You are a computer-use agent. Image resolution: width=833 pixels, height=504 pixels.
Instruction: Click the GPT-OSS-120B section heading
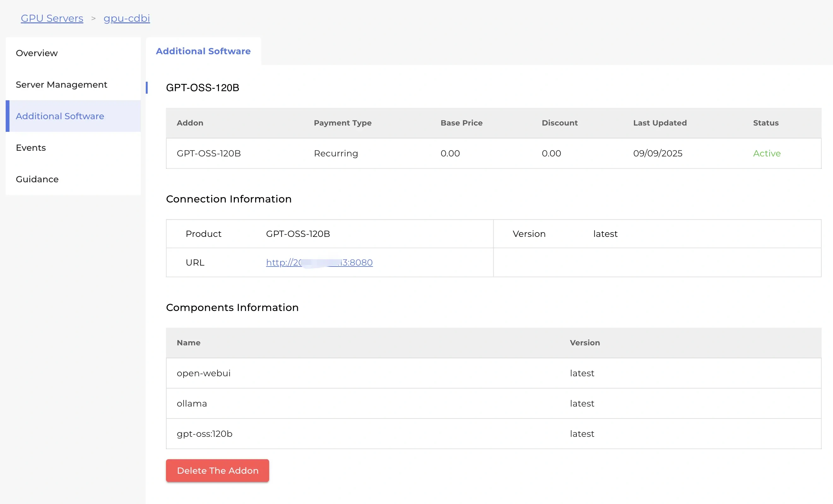click(203, 88)
